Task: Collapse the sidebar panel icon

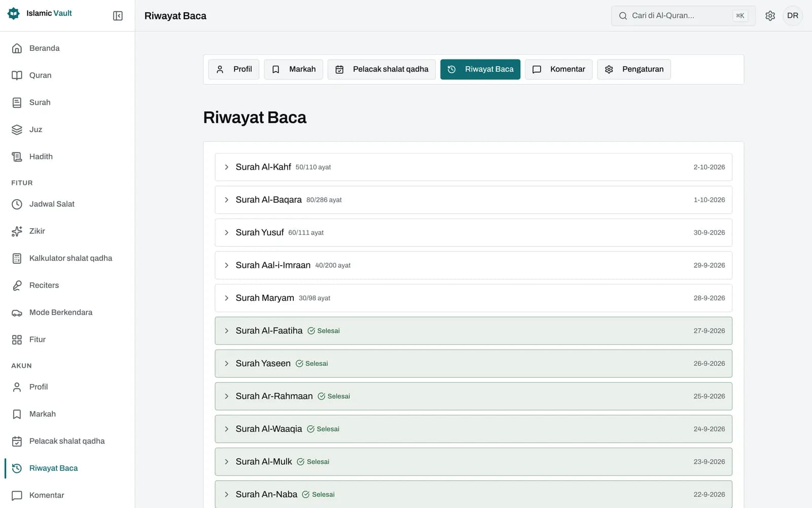Action: click(x=118, y=16)
